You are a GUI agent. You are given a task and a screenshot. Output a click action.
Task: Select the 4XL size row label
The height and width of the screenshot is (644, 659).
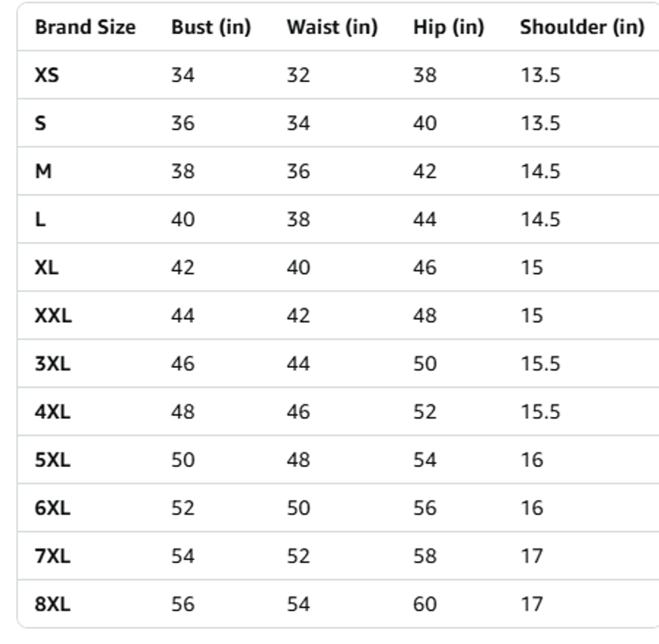click(52, 411)
